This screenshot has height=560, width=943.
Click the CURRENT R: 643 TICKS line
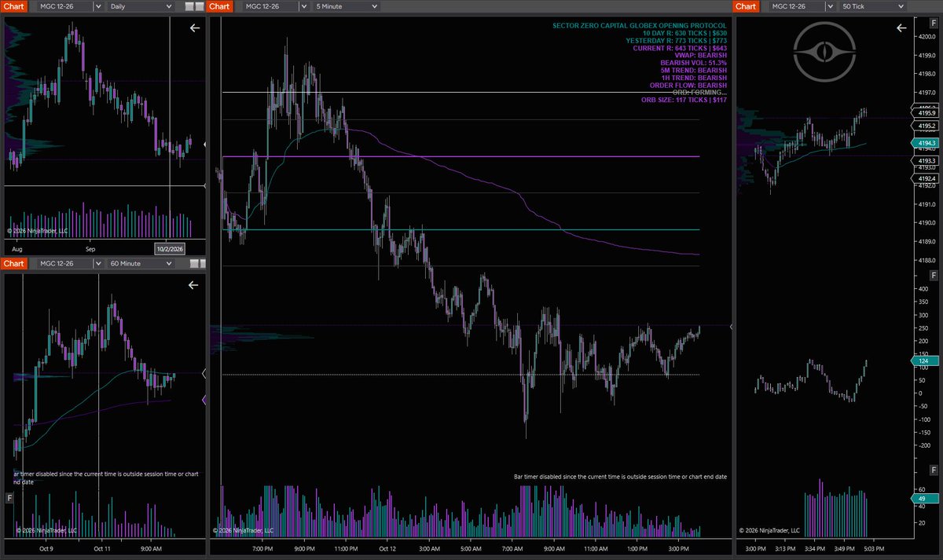[x=681, y=48]
